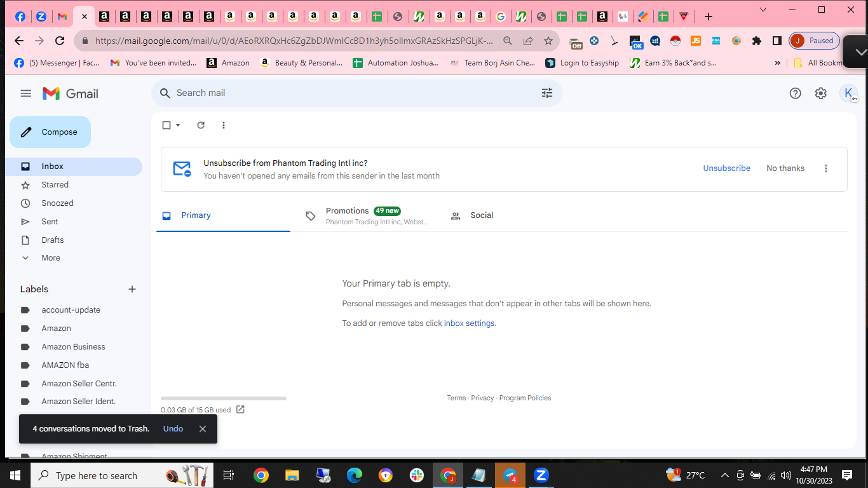Open Gmail's main menu hamburger icon

25,93
